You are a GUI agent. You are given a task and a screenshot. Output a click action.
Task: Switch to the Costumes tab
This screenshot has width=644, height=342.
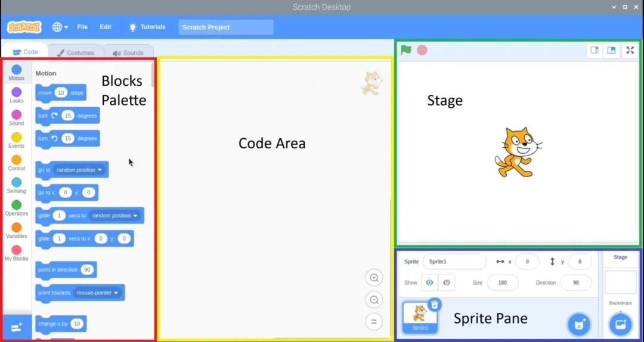tap(76, 52)
